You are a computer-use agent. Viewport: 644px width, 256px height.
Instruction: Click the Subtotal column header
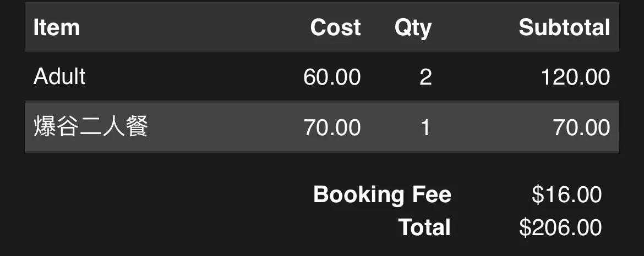pos(564,27)
